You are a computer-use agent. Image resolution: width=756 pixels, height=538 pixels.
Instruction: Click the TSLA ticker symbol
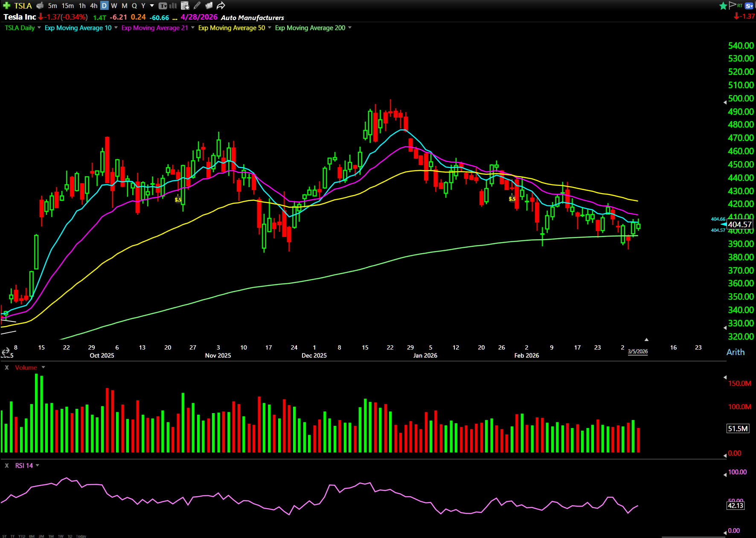[23, 6]
